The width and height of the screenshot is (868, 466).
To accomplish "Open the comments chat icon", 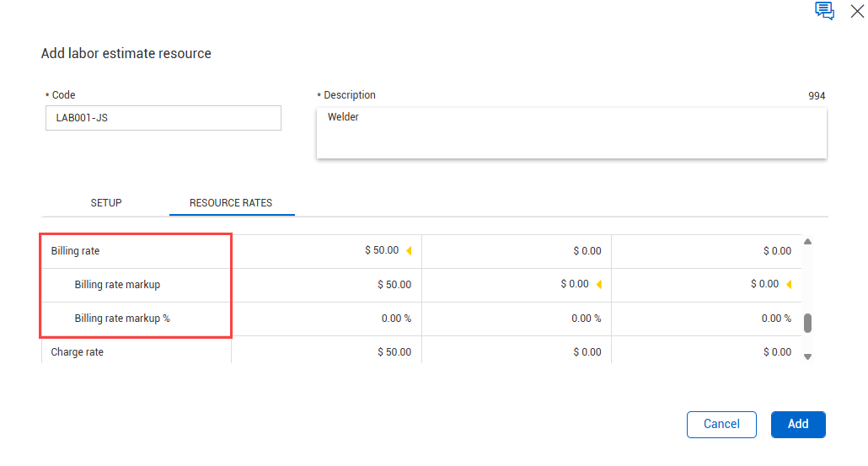I will [824, 11].
